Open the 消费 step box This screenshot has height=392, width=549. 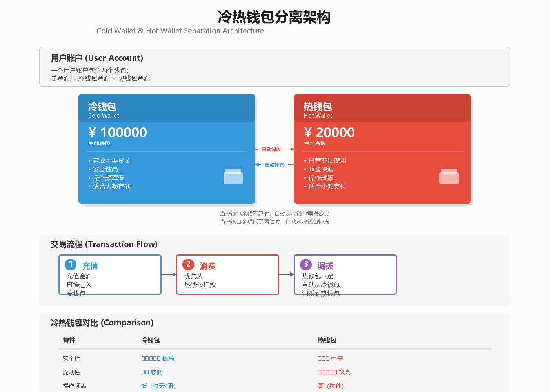tap(227, 274)
